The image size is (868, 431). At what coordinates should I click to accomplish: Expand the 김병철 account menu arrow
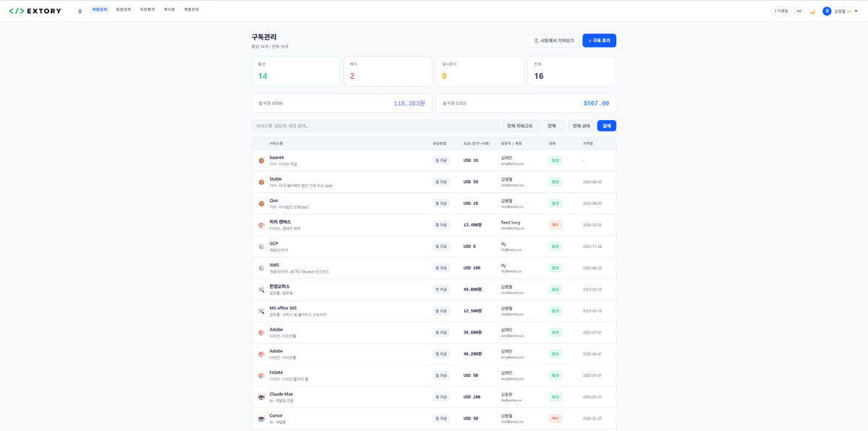(856, 11)
